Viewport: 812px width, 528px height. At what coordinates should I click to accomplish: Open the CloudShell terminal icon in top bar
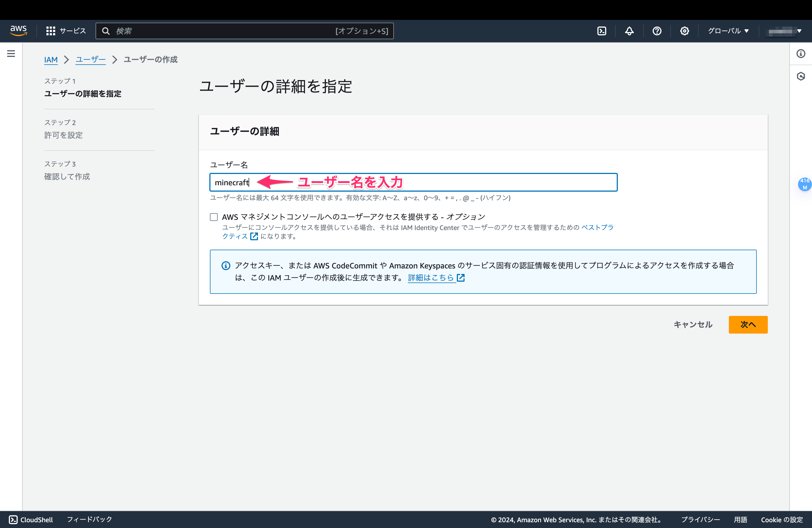coord(602,31)
